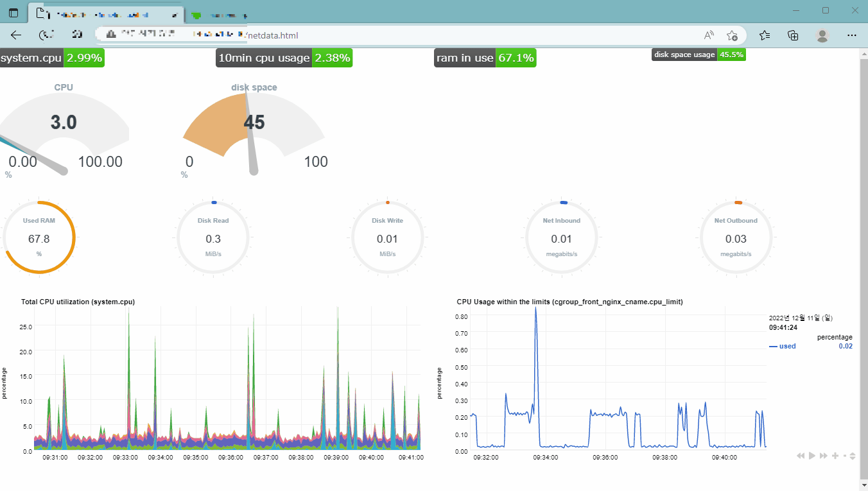Play the cpu_limit chart
This screenshot has width=868, height=491.
tap(812, 456)
